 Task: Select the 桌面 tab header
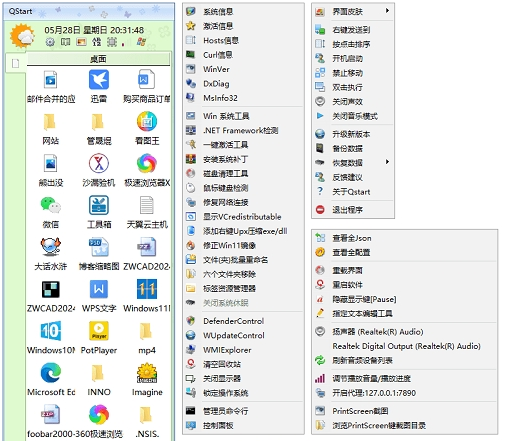[98, 59]
